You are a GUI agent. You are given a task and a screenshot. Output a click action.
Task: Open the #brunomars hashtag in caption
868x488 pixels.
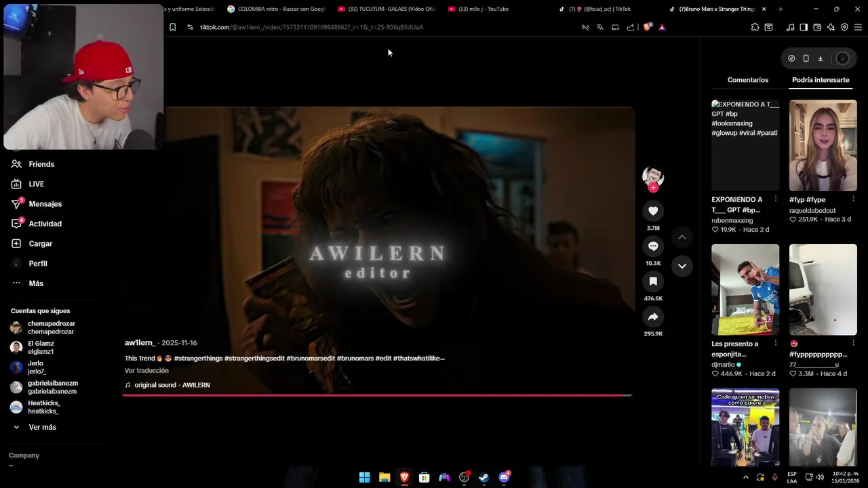(355, 359)
